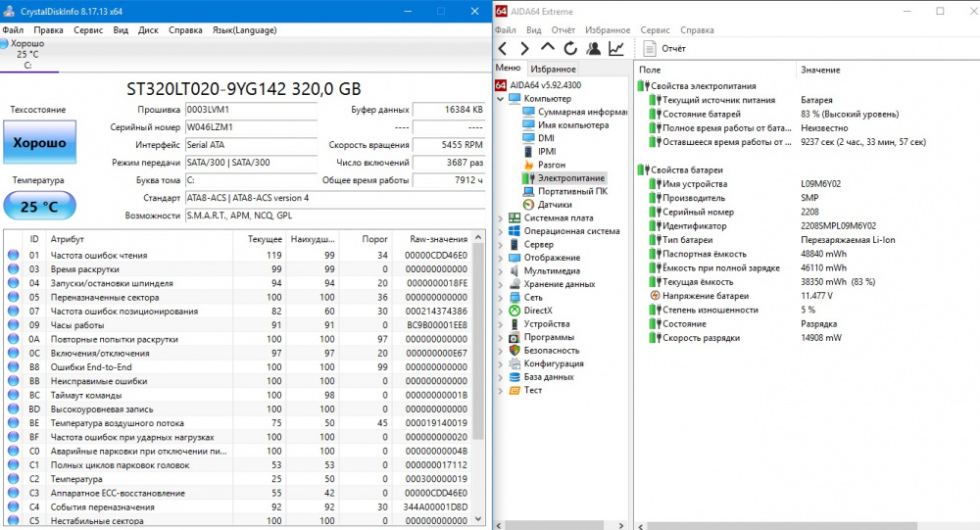The width and height of the screenshot is (980, 530).
Task: Click the Программы tree icon
Action: coord(514,337)
